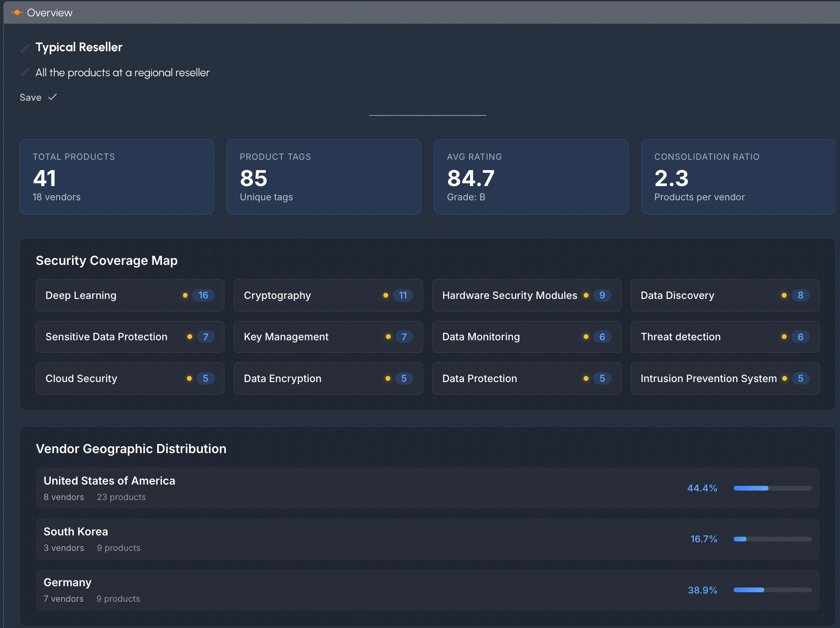
Task: Click the Save checkmark icon
Action: coord(53,97)
